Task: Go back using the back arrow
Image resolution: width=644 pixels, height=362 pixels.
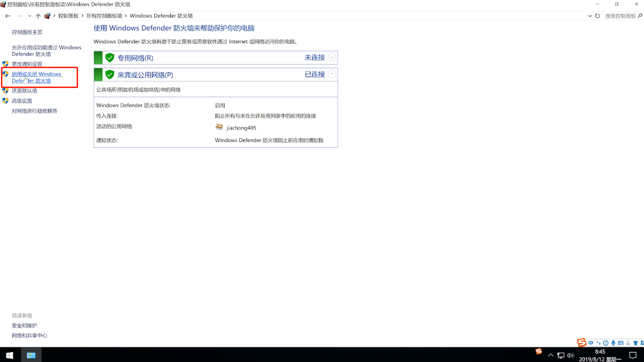Action: [x=8, y=16]
